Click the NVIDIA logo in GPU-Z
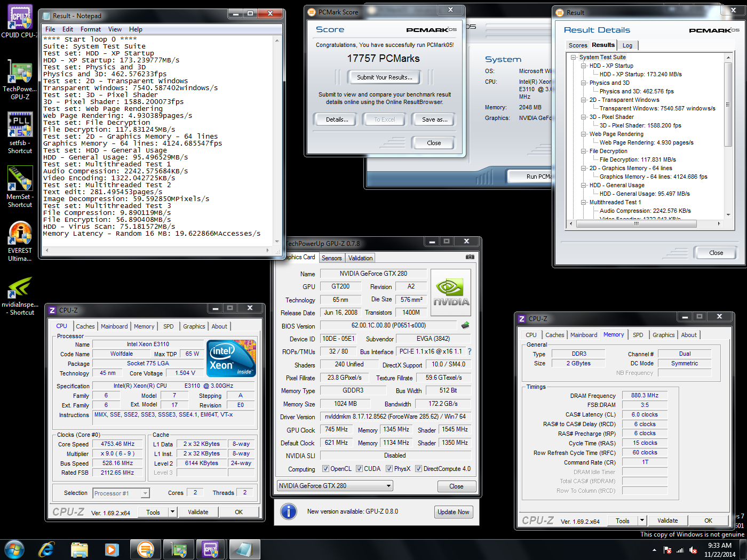747x560 pixels. point(451,293)
